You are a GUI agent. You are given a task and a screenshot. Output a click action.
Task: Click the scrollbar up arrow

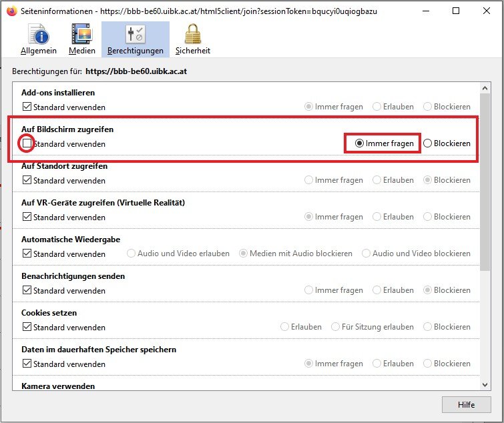pyautogui.click(x=485, y=88)
